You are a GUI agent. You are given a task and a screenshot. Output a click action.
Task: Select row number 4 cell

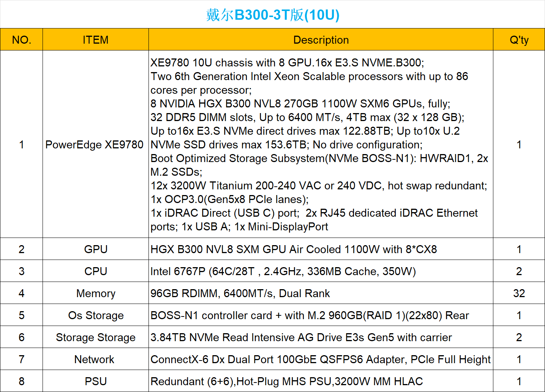(22, 293)
